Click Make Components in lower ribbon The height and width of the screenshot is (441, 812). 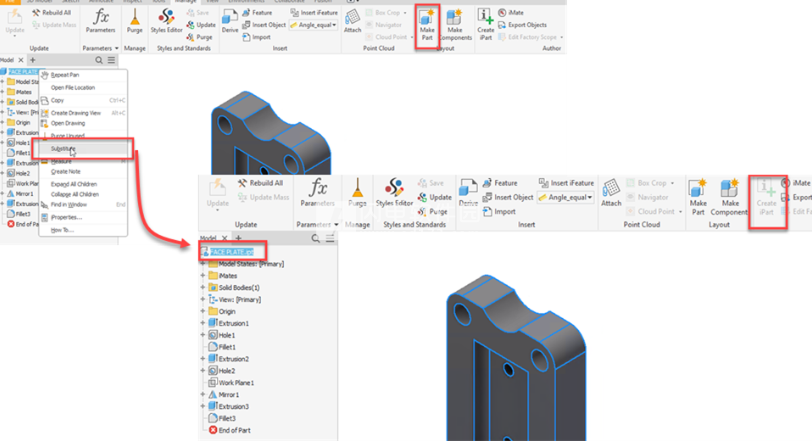[x=729, y=197]
